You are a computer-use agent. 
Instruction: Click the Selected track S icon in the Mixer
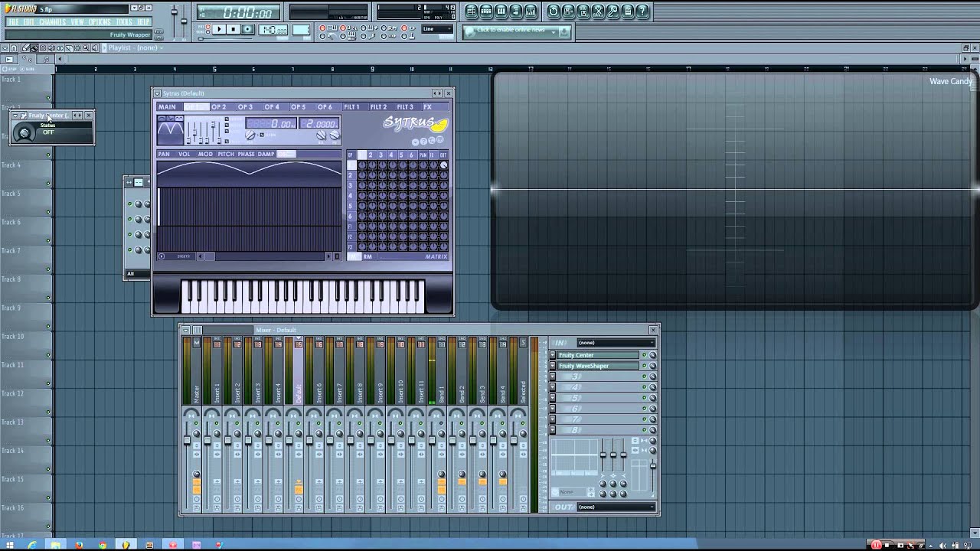[523, 342]
